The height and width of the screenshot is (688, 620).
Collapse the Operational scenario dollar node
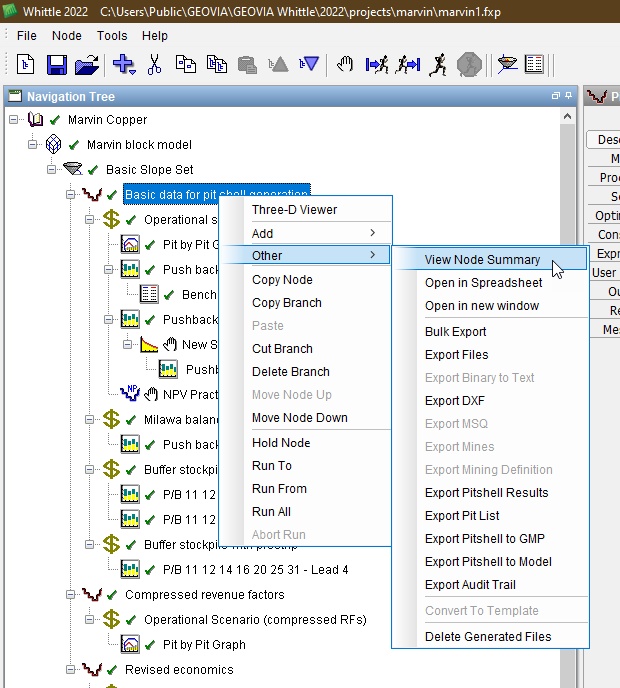[x=90, y=219]
